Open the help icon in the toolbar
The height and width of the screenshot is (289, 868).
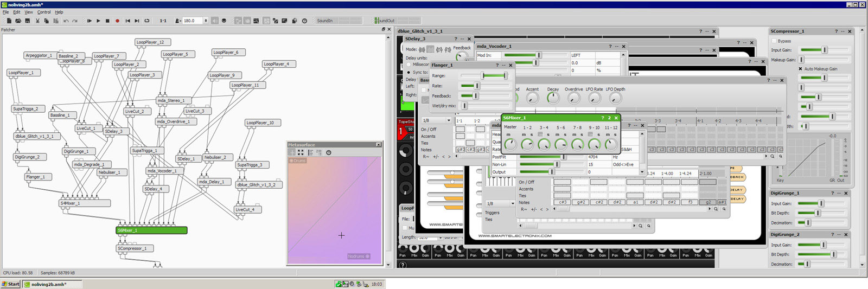[x=304, y=21]
